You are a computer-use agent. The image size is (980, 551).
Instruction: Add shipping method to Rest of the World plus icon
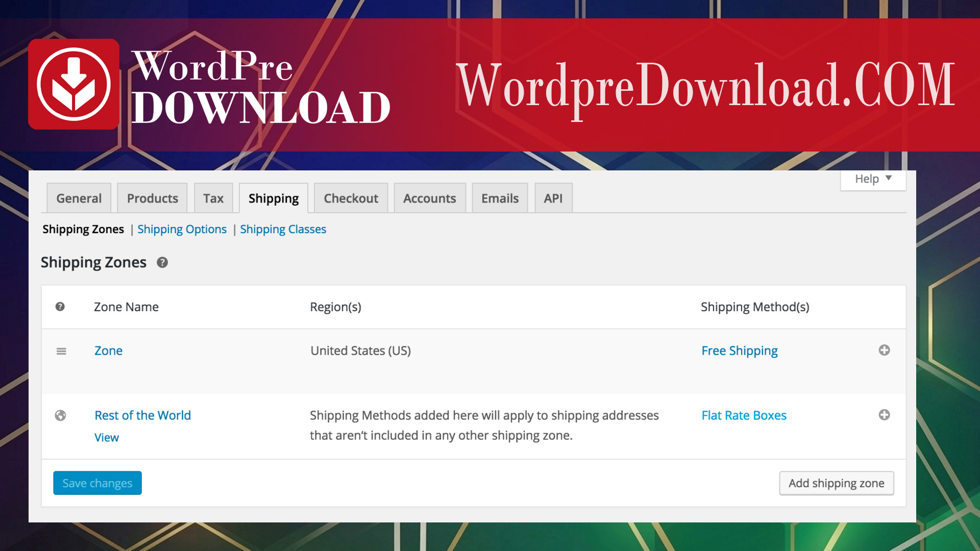pos(885,415)
